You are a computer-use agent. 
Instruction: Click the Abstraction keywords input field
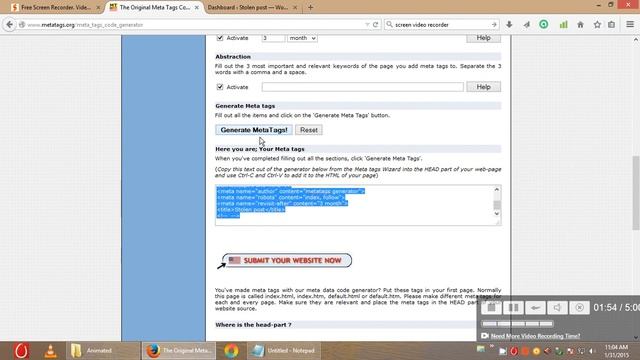coord(363,87)
